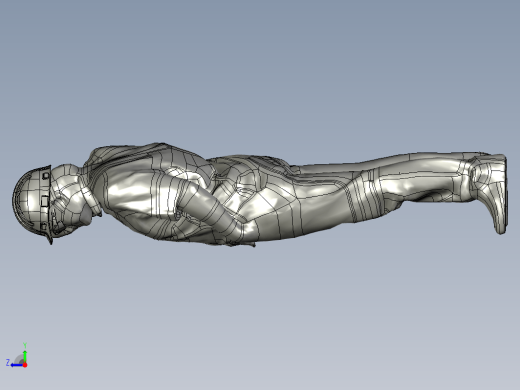Click the XYZ axis orientation triad
This screenshot has height=390, width=520.
[17, 355]
